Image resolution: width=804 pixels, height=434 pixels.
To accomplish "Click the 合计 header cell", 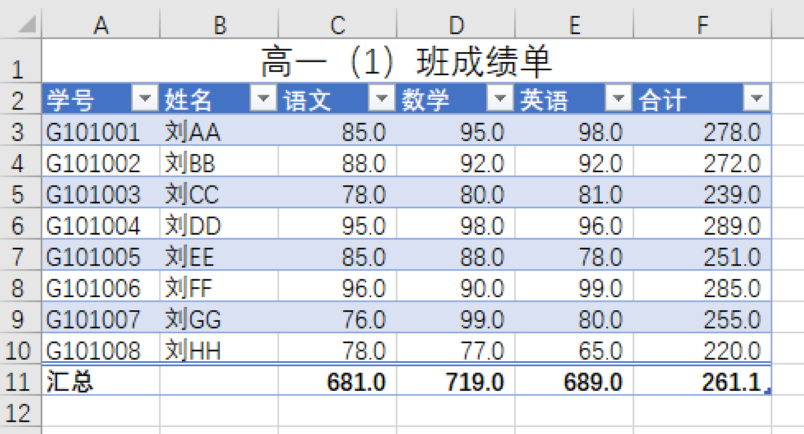I will click(x=702, y=98).
